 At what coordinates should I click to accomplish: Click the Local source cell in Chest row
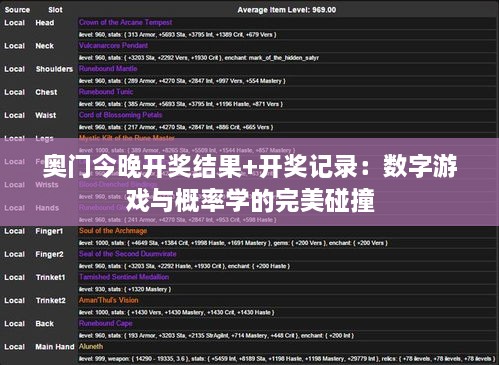[x=14, y=92]
